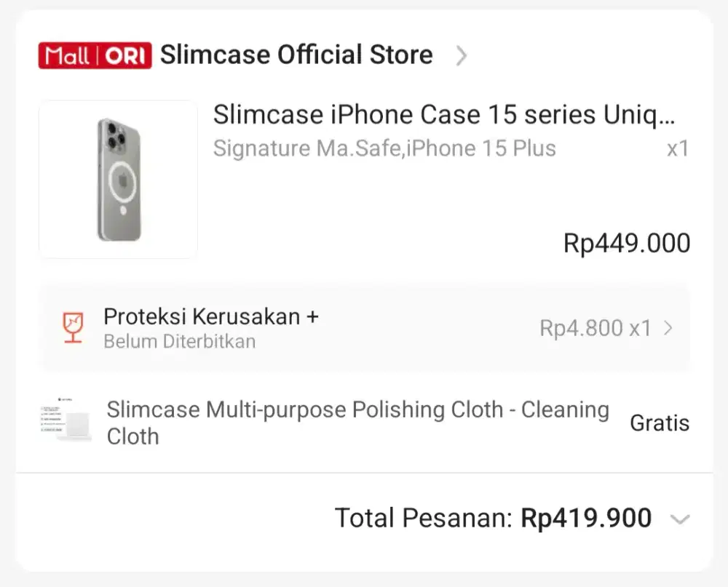Open Proteksi Kerusakan + details
Screen dimensions: 728x587
tap(211, 316)
